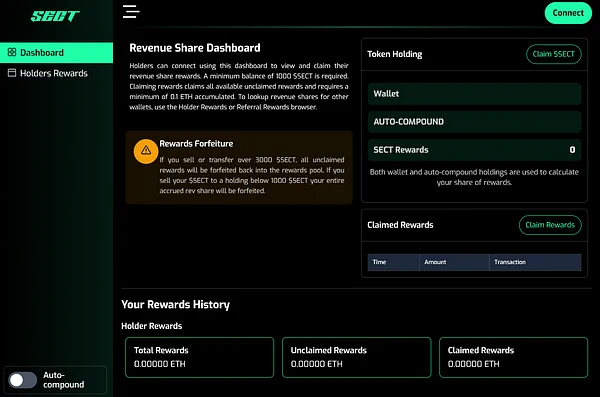Click the Claimed Rewards panel title
Image resolution: width=600 pixels, height=397 pixels.
pos(400,225)
